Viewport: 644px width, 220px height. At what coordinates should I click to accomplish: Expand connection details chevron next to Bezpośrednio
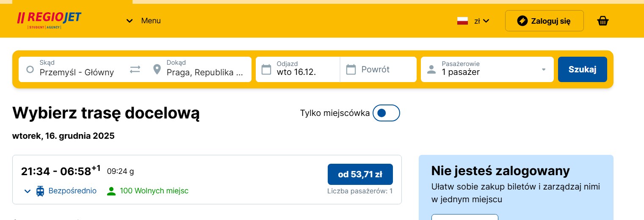click(28, 191)
